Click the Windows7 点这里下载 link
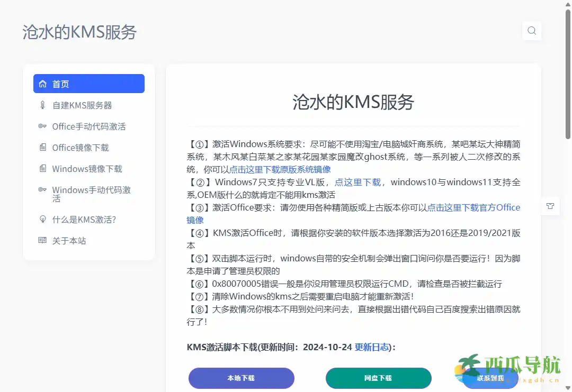572x392 pixels. tap(357, 182)
